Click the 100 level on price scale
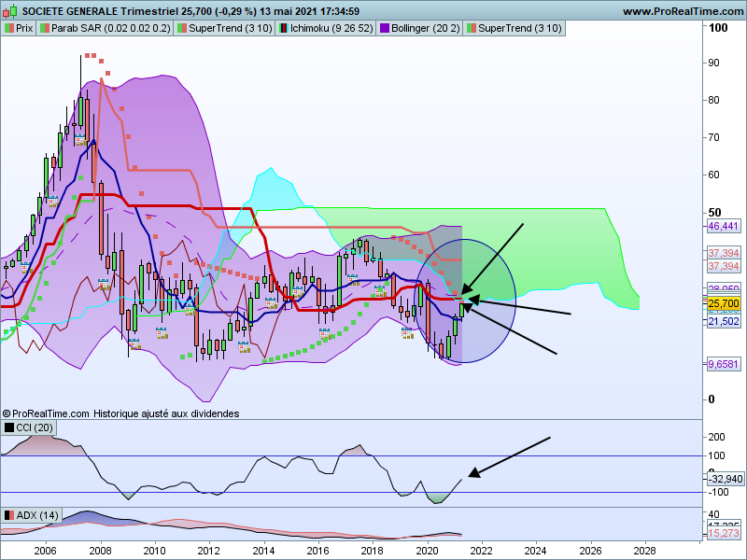 [718, 28]
